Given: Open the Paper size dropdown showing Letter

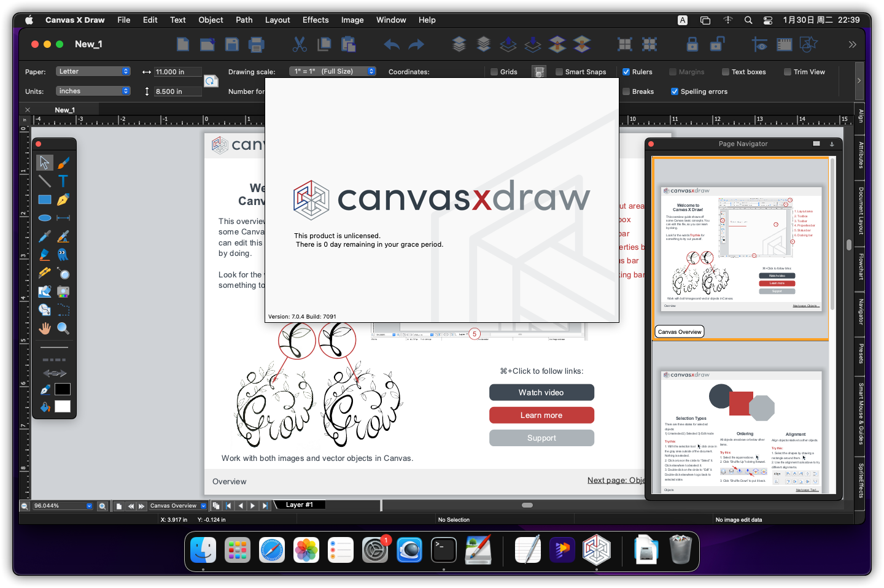Looking at the screenshot, I should [x=93, y=71].
